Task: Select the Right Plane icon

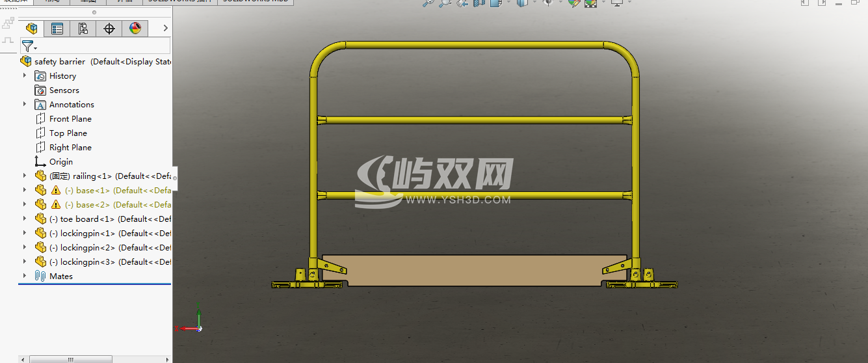Action: 40,148
